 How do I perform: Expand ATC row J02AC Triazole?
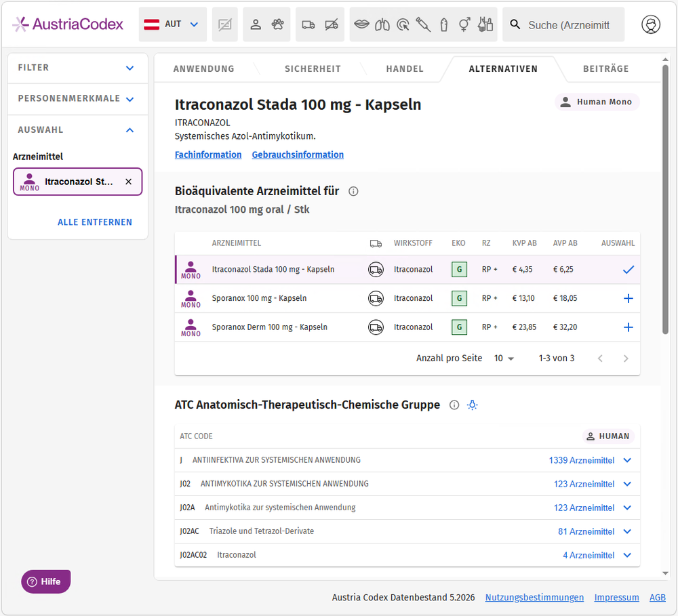coord(627,532)
